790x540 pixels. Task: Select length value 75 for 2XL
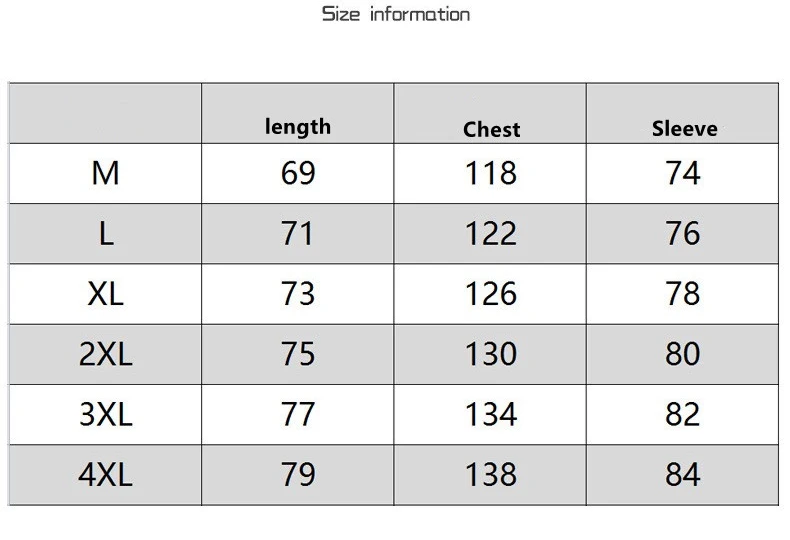coord(298,354)
